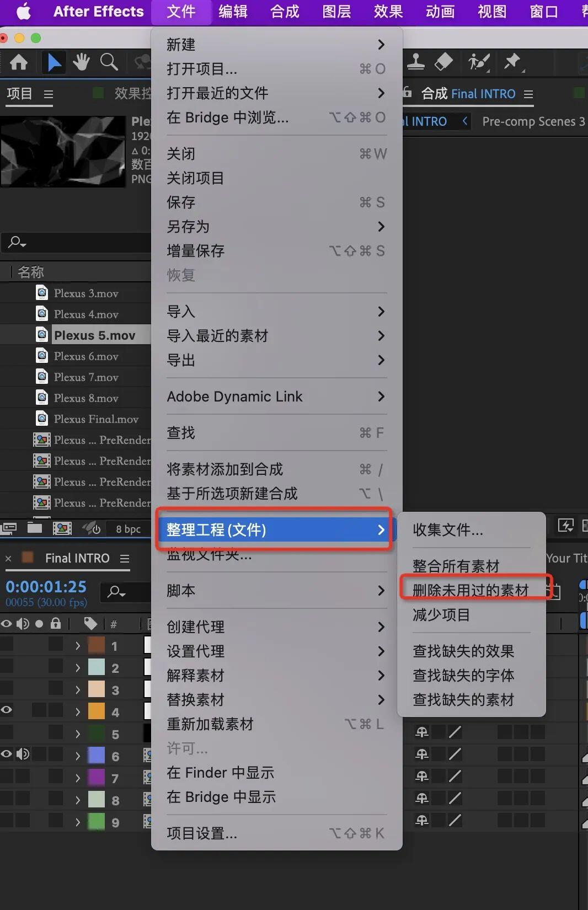Hide layer 6 via its eye toggle

[6, 754]
